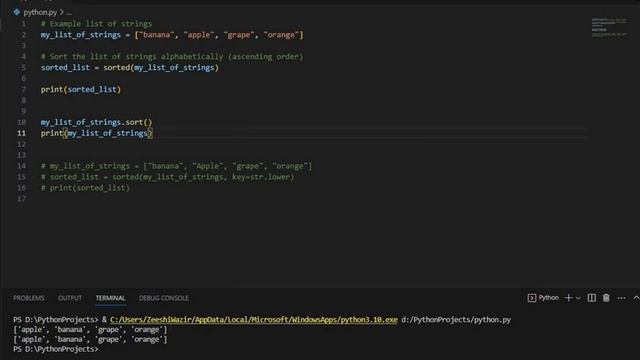Open the python3.10.exe path link in terminal
Screen dimensions: 640x360
coord(253,320)
